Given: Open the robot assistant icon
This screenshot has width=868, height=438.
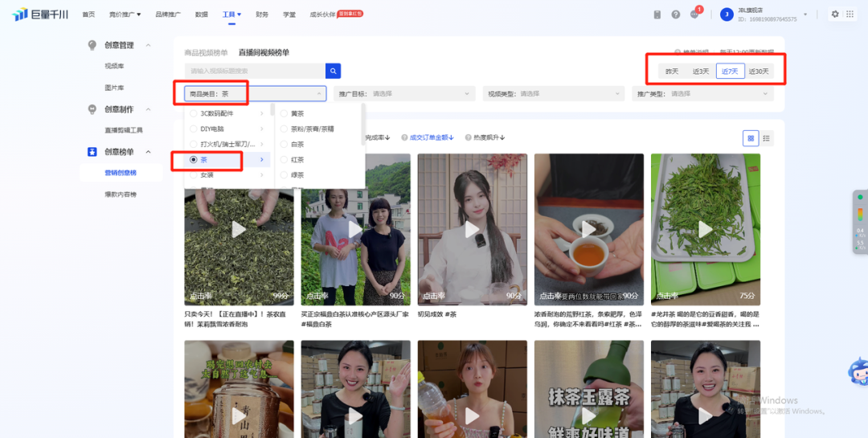Looking at the screenshot, I should click(x=858, y=371).
